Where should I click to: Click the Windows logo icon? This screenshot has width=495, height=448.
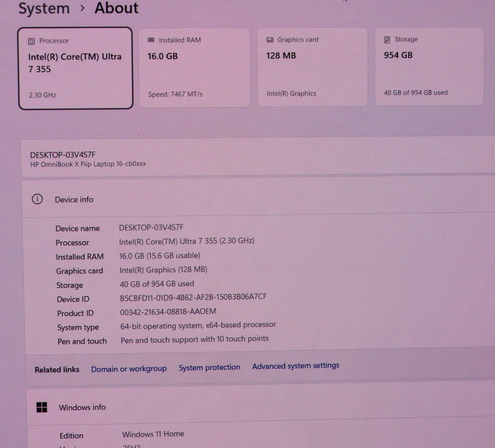coord(42,407)
